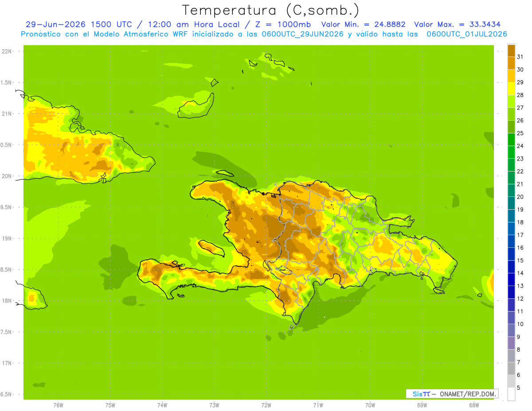Click the longitude axis label "75W"
The width and height of the screenshot is (532, 411).
(110, 405)
